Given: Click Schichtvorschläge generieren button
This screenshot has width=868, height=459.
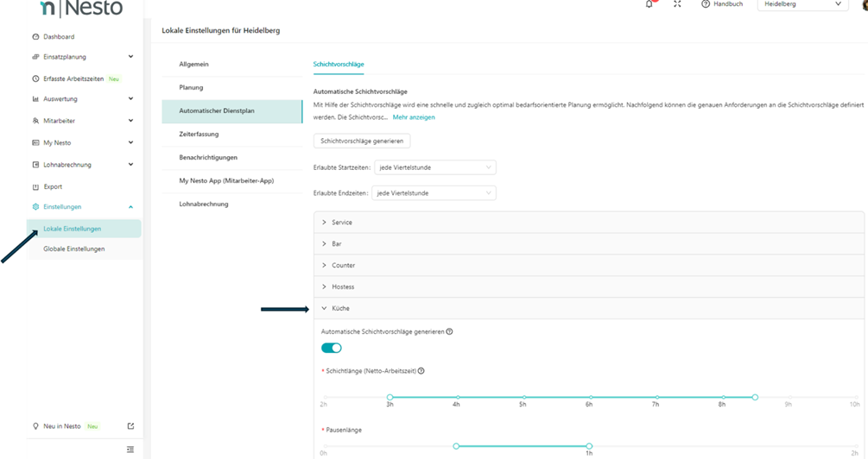Looking at the screenshot, I should [362, 141].
